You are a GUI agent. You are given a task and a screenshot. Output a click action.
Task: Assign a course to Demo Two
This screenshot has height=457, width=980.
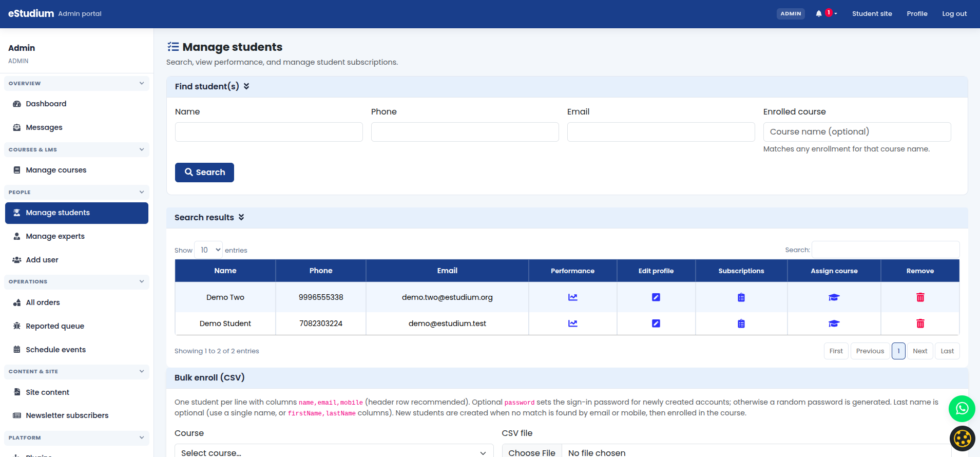834,297
